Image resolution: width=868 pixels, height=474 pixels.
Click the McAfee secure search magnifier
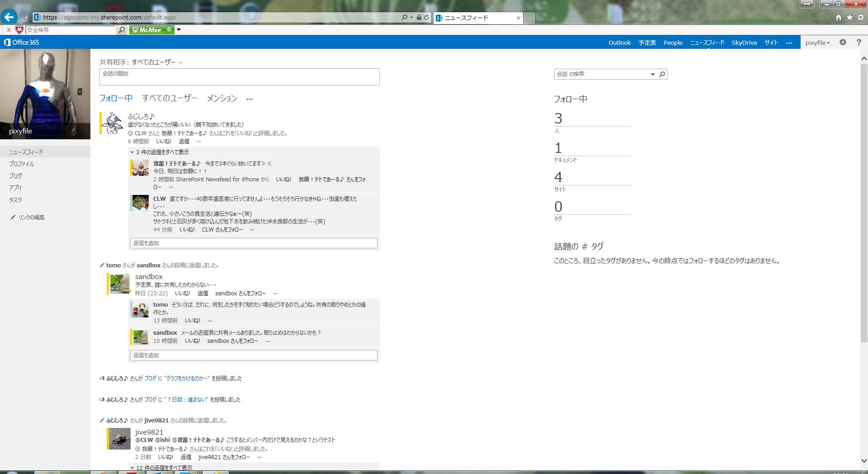click(x=122, y=30)
